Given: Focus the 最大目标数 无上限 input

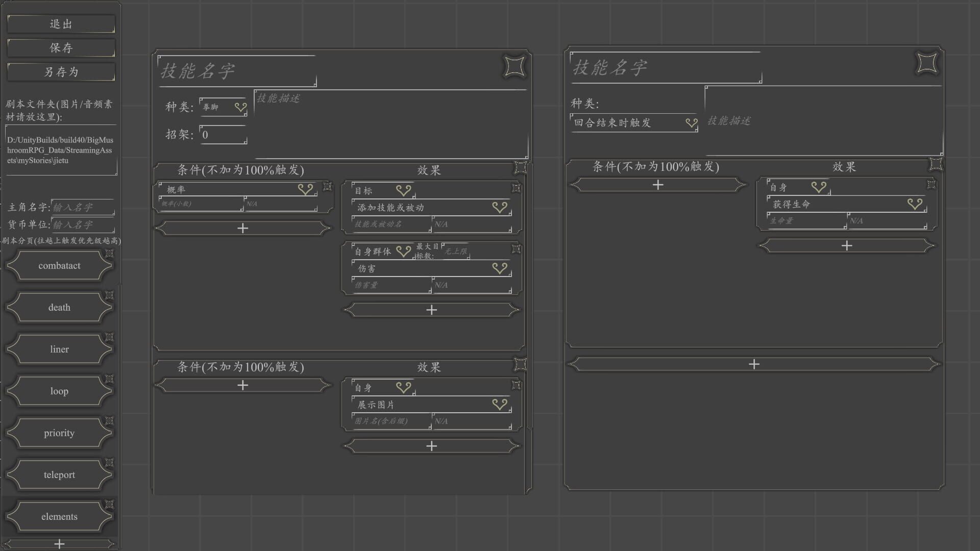Looking at the screenshot, I should [455, 251].
